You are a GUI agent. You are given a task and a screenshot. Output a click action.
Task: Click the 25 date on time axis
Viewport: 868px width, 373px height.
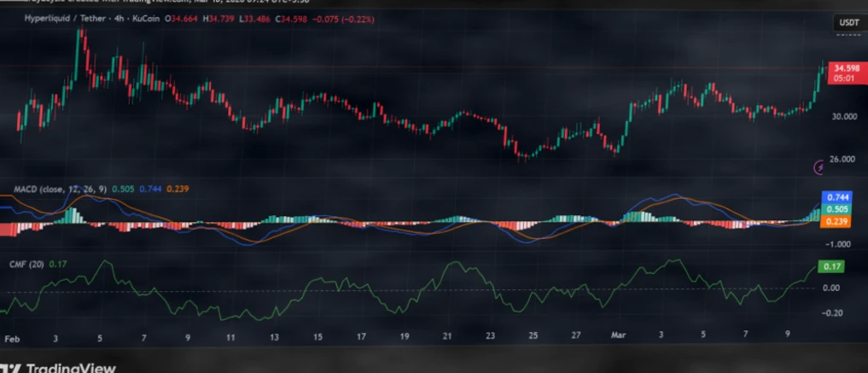533,335
